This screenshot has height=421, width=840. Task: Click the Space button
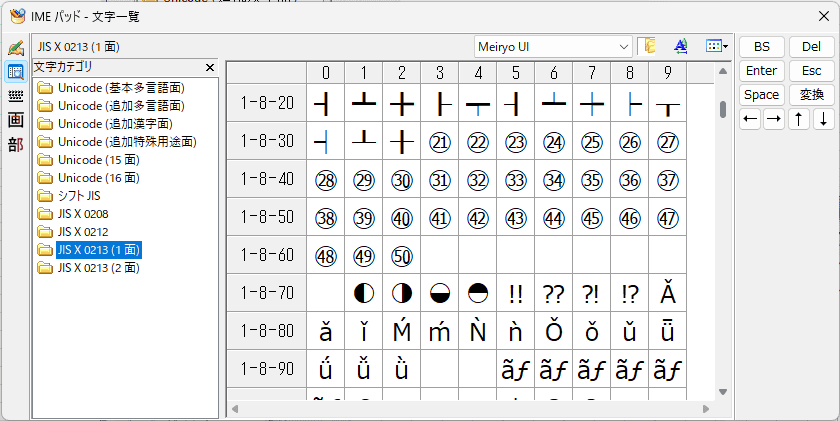coord(762,95)
